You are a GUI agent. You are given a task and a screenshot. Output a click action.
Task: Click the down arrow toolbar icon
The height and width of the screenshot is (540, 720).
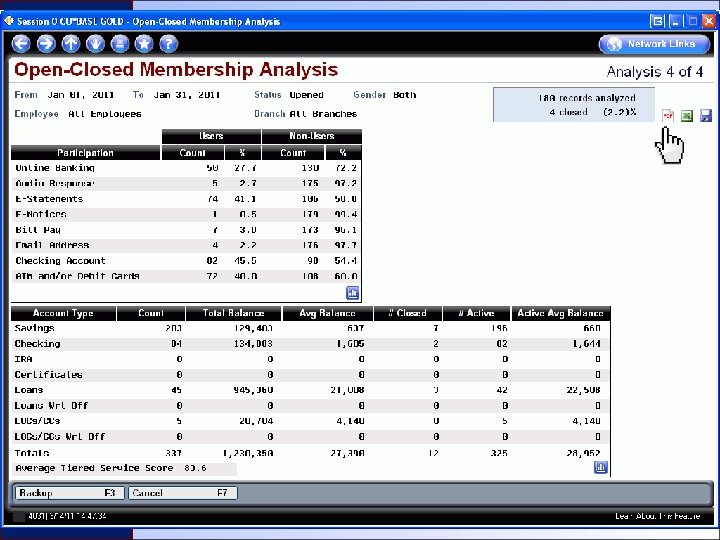tap(96, 44)
